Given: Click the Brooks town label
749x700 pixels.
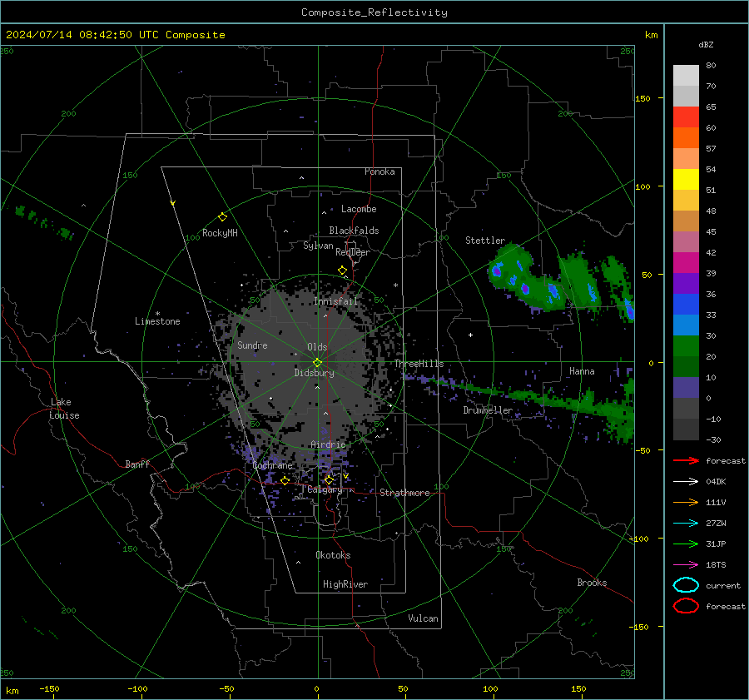Looking at the screenshot, I should click(x=592, y=583).
